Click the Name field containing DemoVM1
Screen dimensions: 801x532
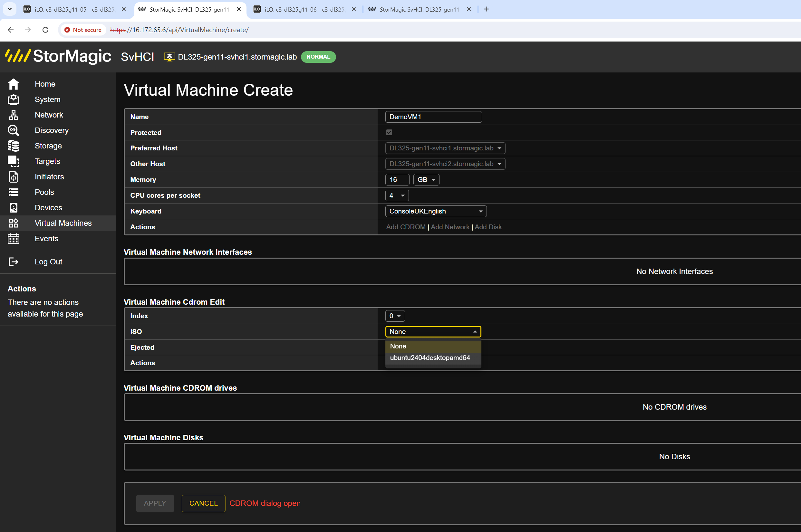pyautogui.click(x=433, y=117)
